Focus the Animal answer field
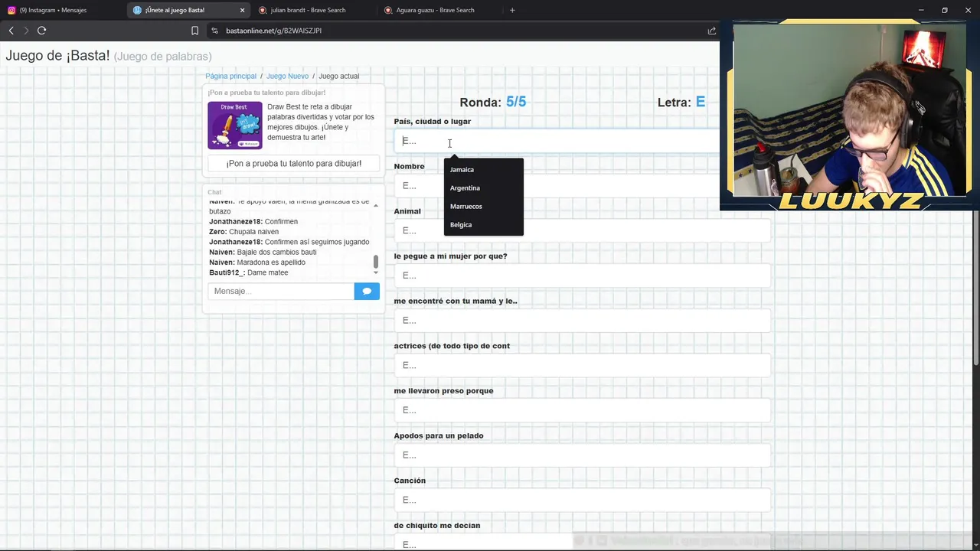 click(x=582, y=230)
